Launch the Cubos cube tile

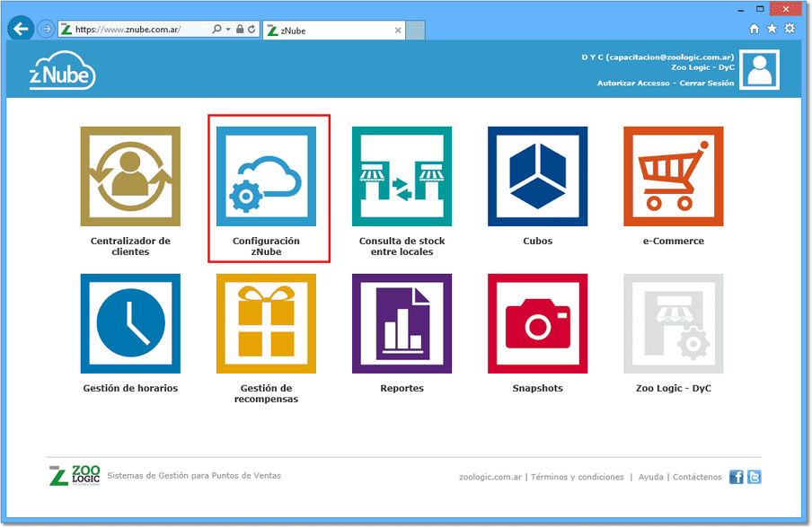[x=537, y=176]
